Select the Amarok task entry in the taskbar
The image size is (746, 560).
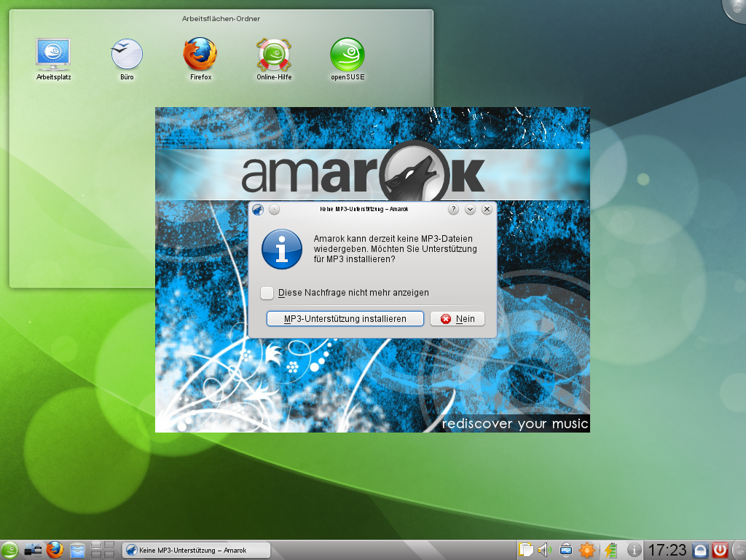pyautogui.click(x=197, y=550)
